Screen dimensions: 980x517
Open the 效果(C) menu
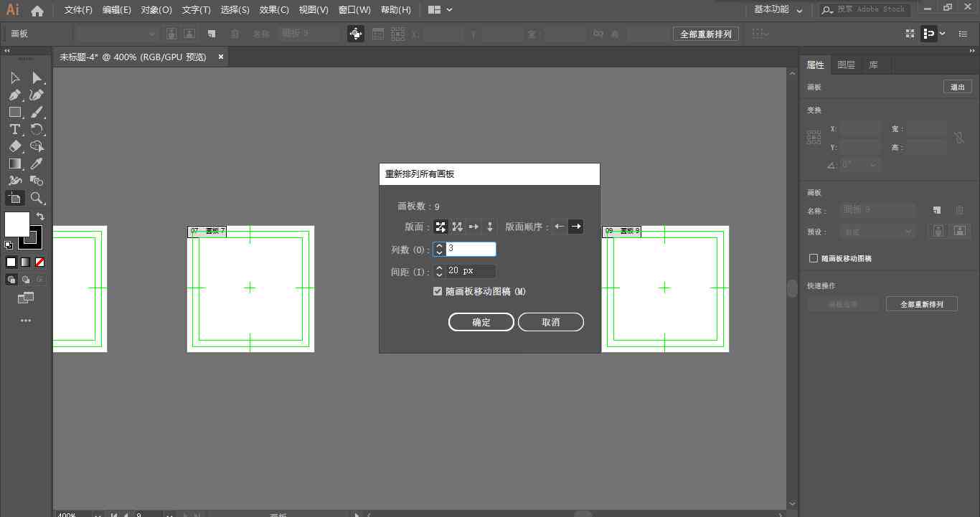[x=274, y=10]
